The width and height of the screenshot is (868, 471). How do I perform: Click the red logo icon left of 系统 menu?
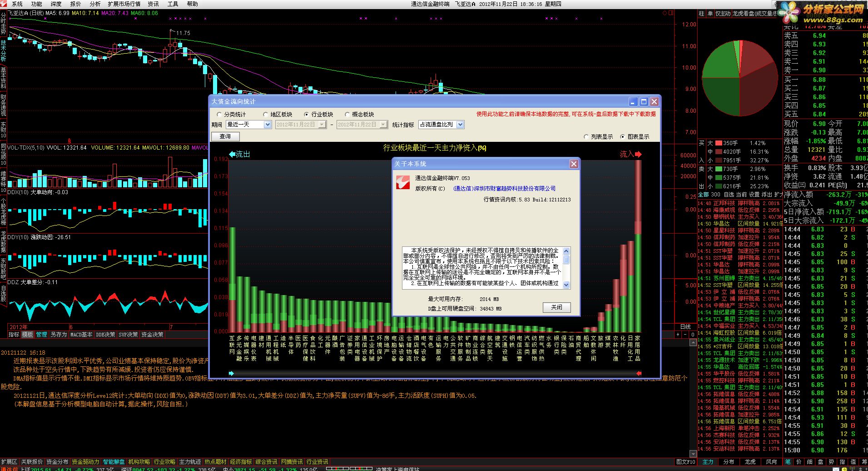point(4,4)
